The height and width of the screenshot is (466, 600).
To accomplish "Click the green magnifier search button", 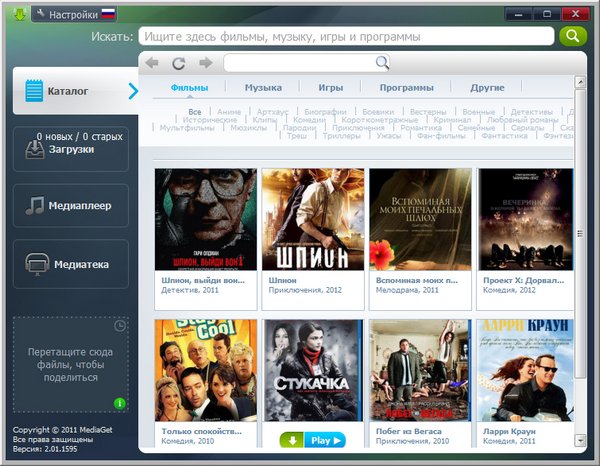I will coord(571,37).
